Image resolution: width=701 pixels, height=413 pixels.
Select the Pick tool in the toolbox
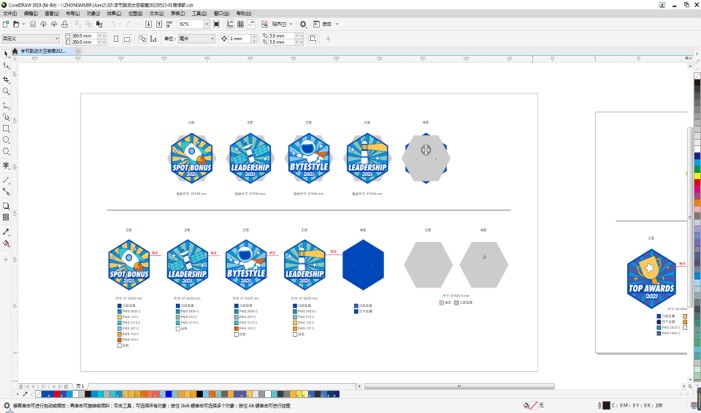point(6,54)
